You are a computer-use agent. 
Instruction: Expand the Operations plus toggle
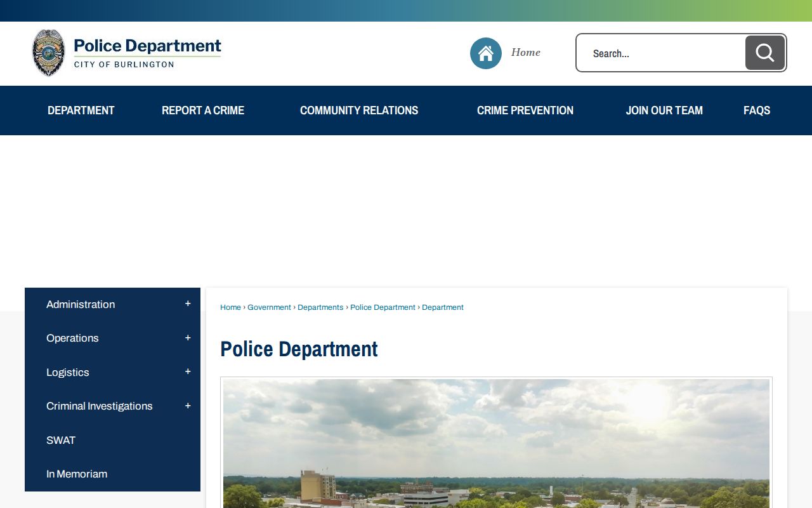(188, 338)
